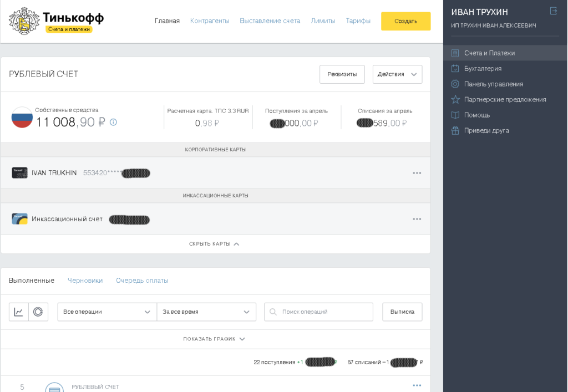The image size is (568, 392).
Task: Click the yellow Создать button
Action: coord(405,21)
